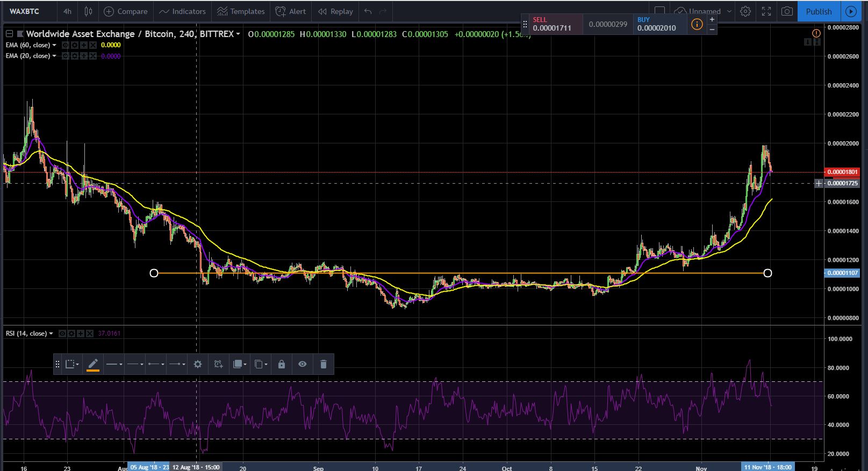The image size is (868, 471).
Task: Open drawing settings gear in floating toolbar
Action: (198, 364)
